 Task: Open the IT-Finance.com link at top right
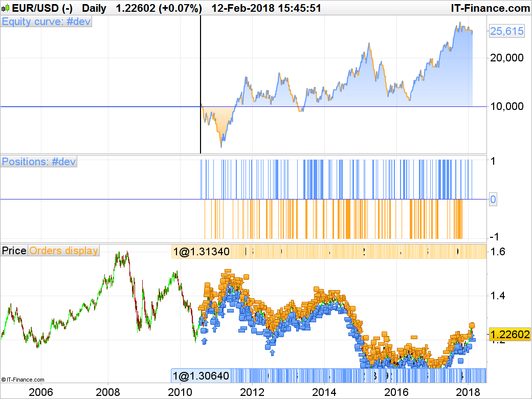490,8
